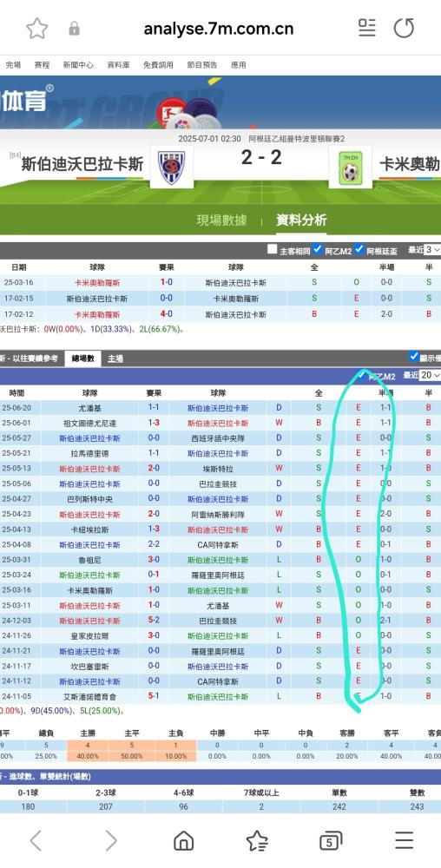Uncheck the 阿根廷盃 checkbox
Screen dimensions: 441x868
359,249
